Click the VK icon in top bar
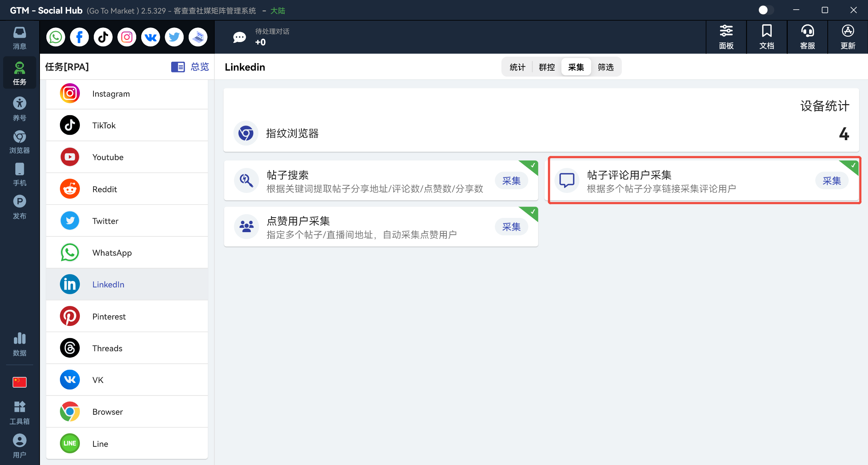 click(150, 37)
